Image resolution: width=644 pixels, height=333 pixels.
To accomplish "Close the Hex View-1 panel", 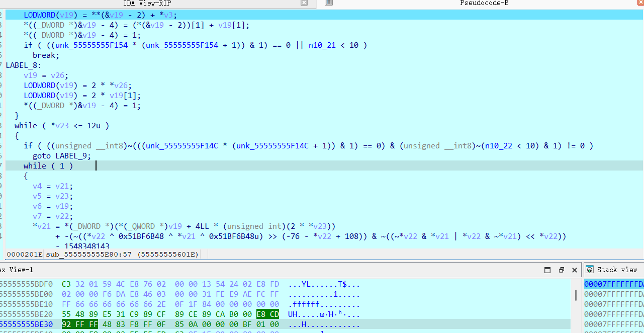I will tap(575, 270).
